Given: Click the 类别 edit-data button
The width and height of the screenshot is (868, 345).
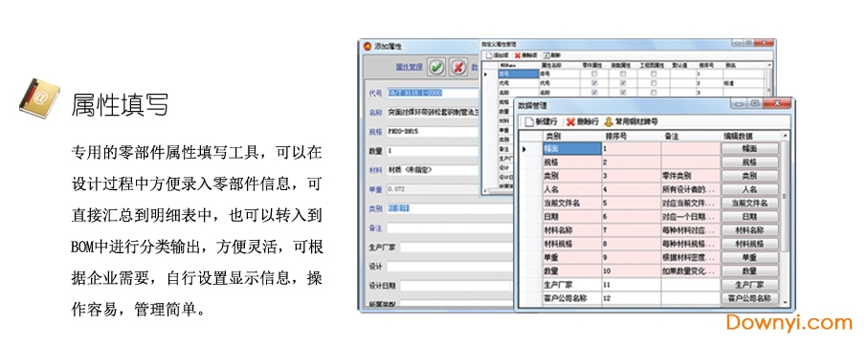Looking at the screenshot, I should 749,176.
